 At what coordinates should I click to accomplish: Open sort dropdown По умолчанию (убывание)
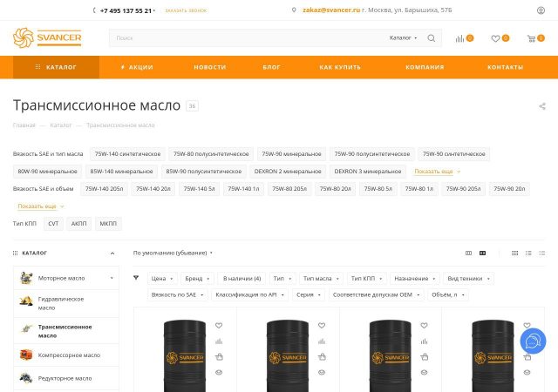tap(173, 253)
